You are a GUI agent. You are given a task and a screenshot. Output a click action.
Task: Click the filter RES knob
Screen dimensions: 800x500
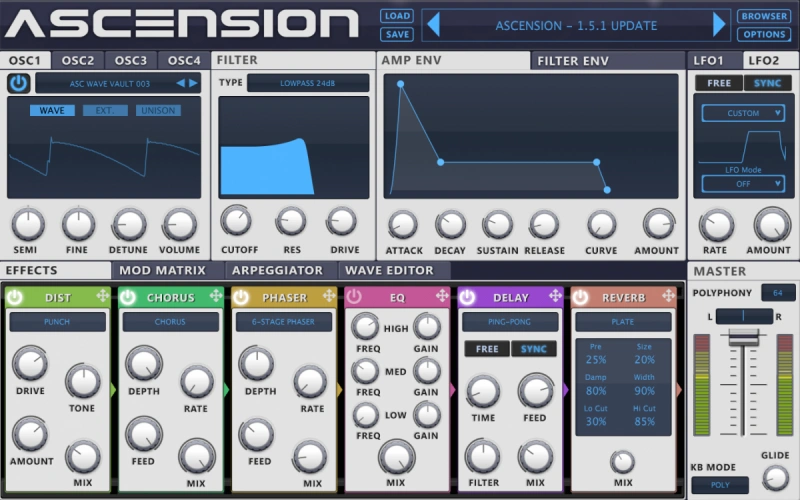tap(291, 221)
